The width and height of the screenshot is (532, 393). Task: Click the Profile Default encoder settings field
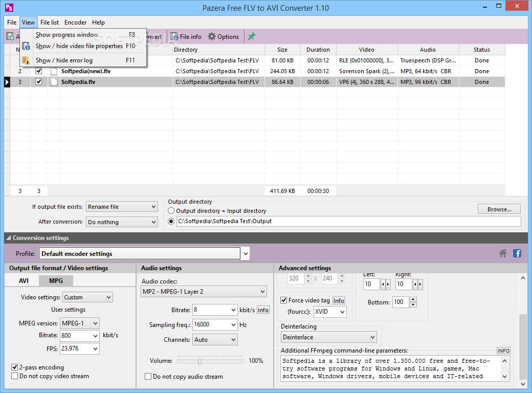point(140,253)
